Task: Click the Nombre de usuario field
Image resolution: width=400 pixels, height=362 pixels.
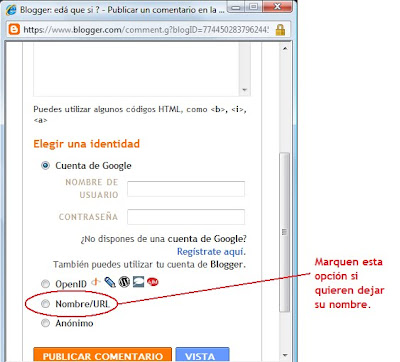Action: (186, 189)
